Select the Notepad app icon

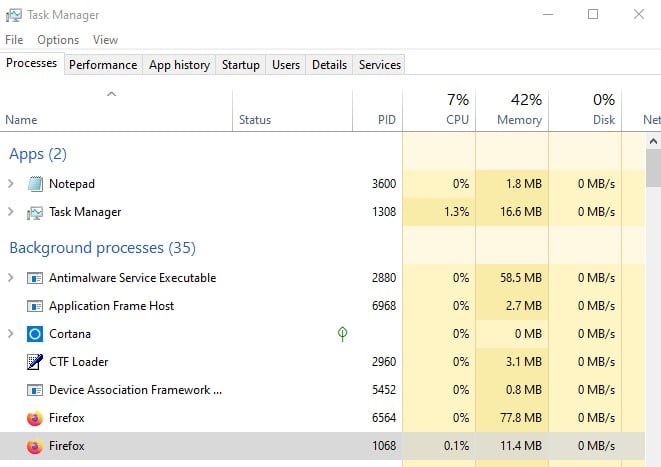[35, 184]
